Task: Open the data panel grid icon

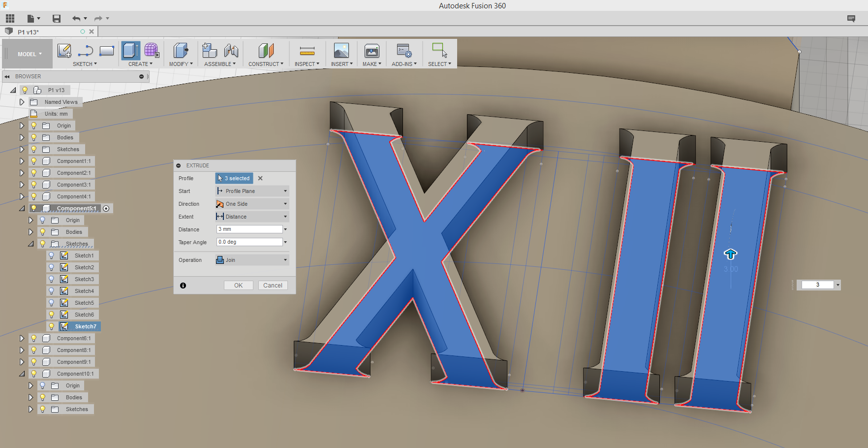Action: pyautogui.click(x=10, y=19)
